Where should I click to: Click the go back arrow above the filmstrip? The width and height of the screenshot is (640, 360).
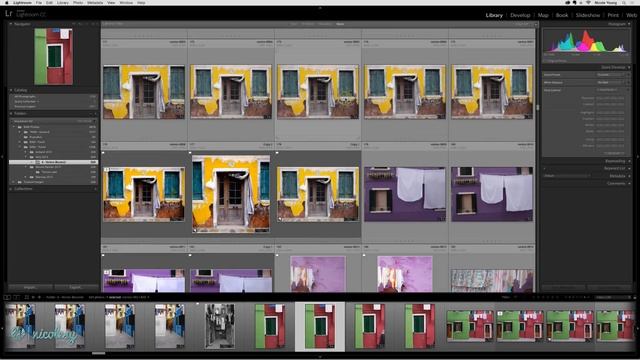33,297
